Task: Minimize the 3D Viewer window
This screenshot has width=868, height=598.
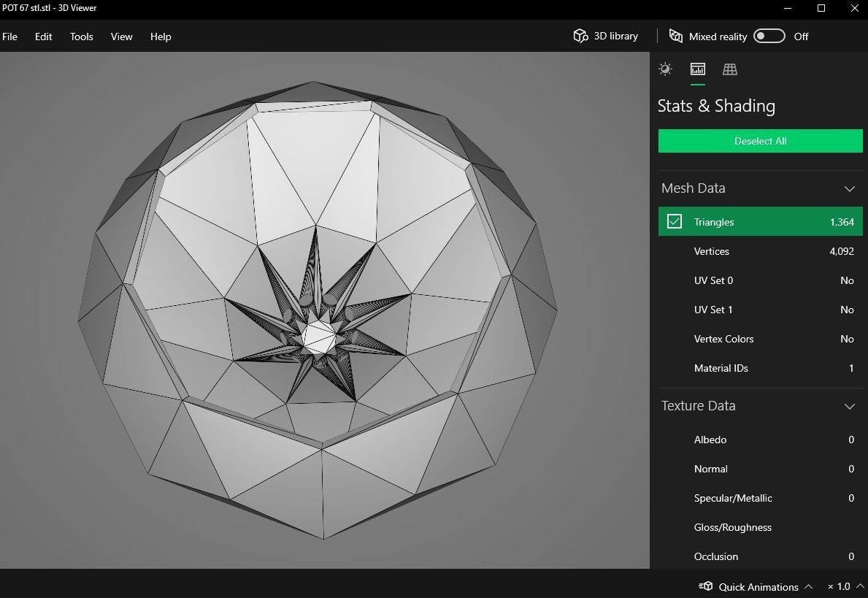Action: (788, 8)
